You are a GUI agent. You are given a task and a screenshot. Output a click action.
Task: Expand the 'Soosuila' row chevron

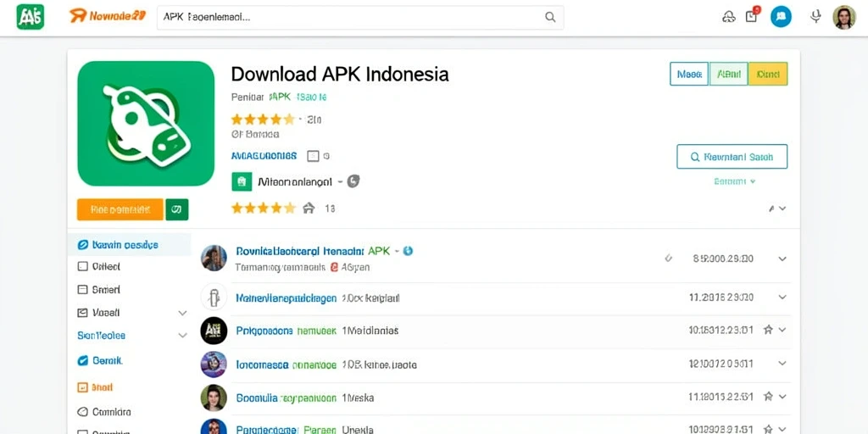pos(782,397)
